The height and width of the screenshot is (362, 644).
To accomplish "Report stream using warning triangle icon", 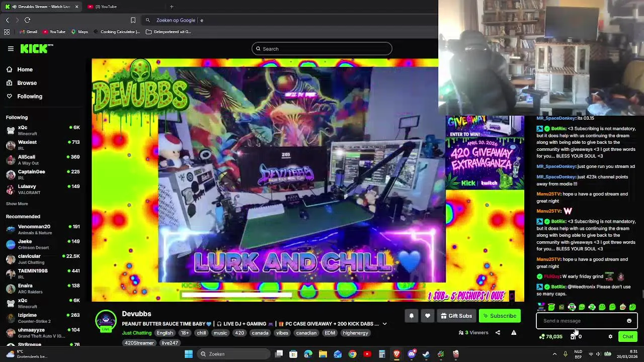I will (514, 332).
